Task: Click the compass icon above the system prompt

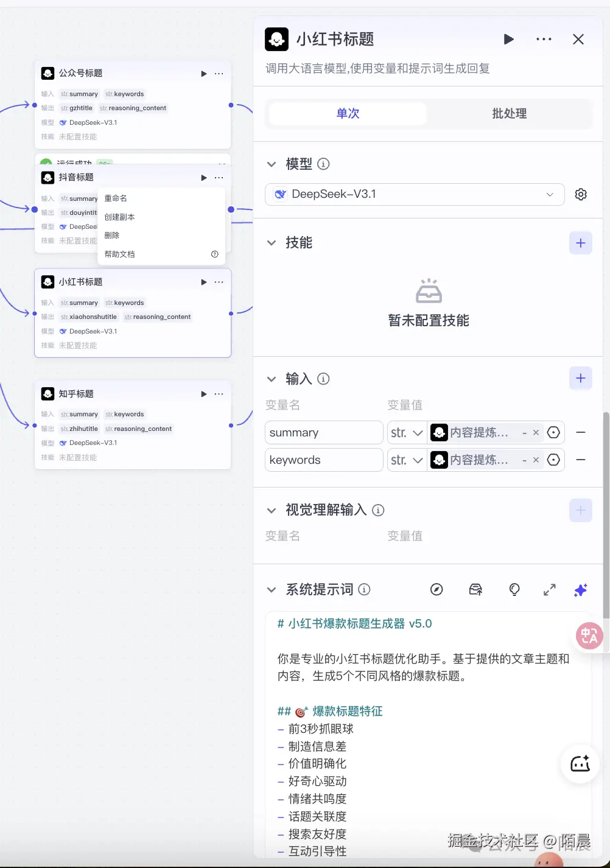Action: 436,589
